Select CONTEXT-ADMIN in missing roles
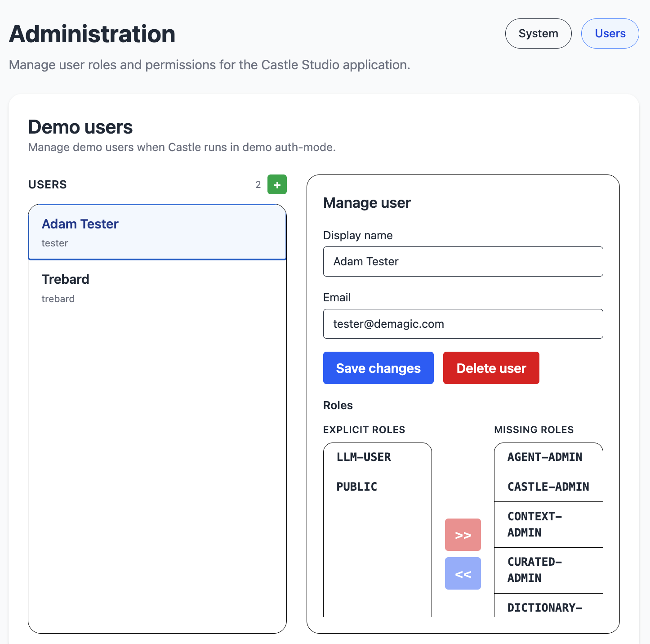Screen dimensions: 650x644 coord(548,524)
